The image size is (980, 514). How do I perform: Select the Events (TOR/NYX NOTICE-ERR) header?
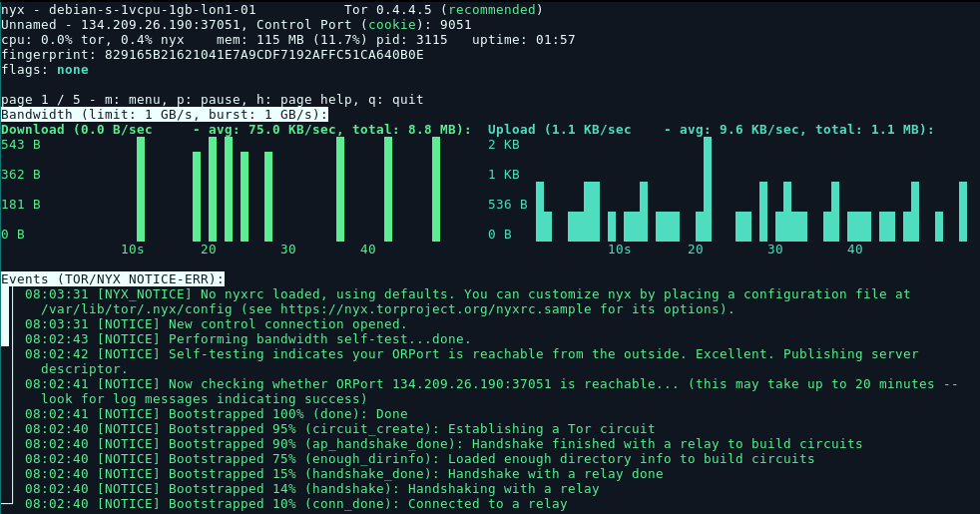pyautogui.click(x=112, y=279)
